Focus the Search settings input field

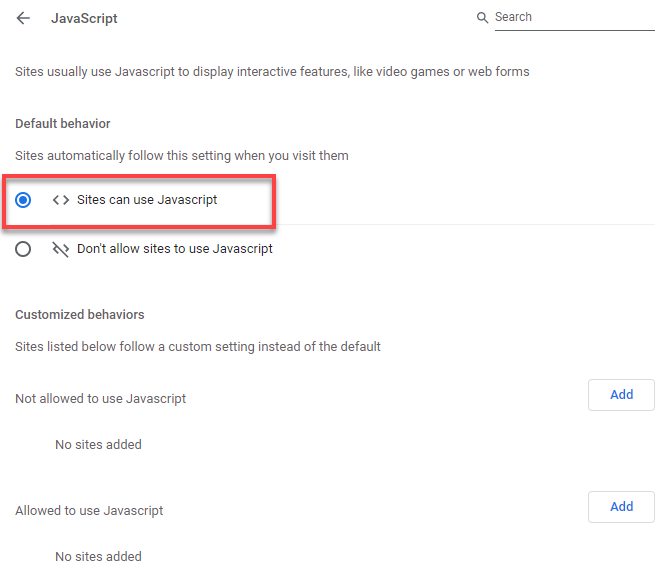coord(575,18)
